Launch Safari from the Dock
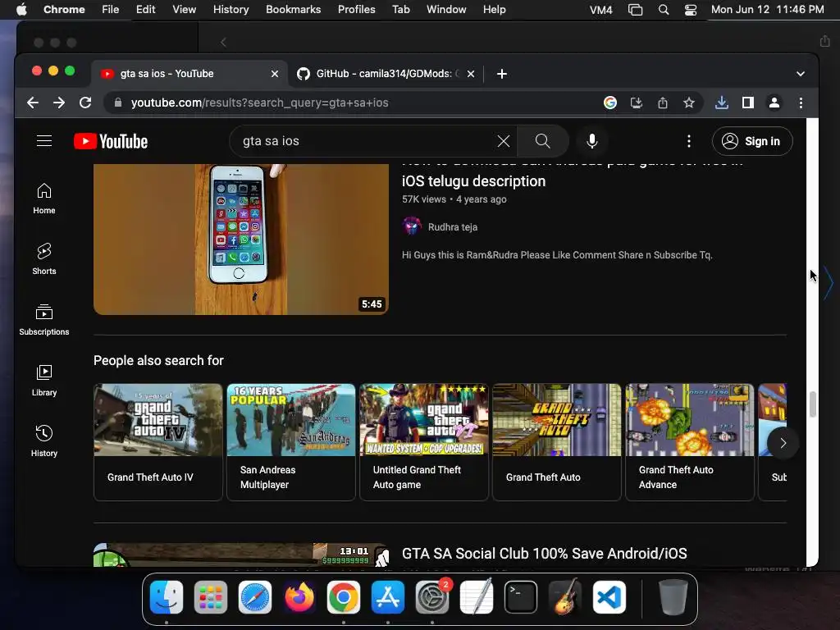Viewport: 840px width, 630px height. coord(255,597)
